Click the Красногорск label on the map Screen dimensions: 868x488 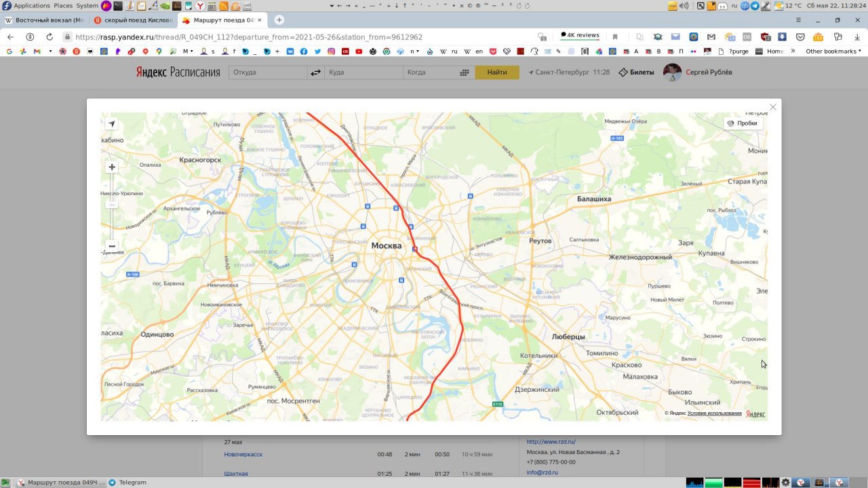(200, 159)
